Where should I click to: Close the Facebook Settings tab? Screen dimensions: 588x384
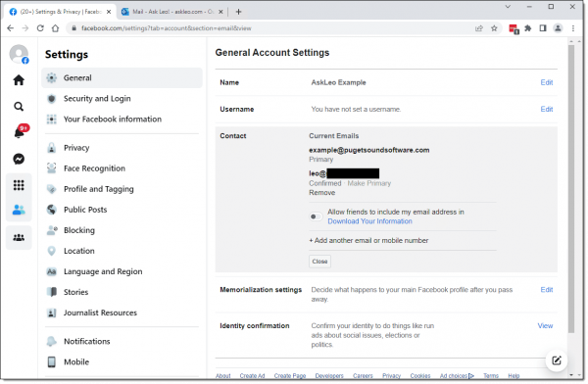pos(109,12)
